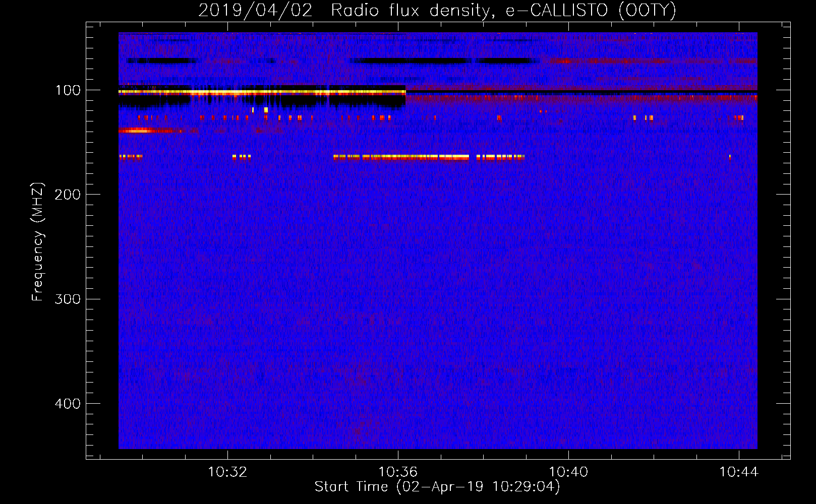This screenshot has width=816, height=504.
Task: Select the 10:44 time tick label
Action: (x=739, y=472)
